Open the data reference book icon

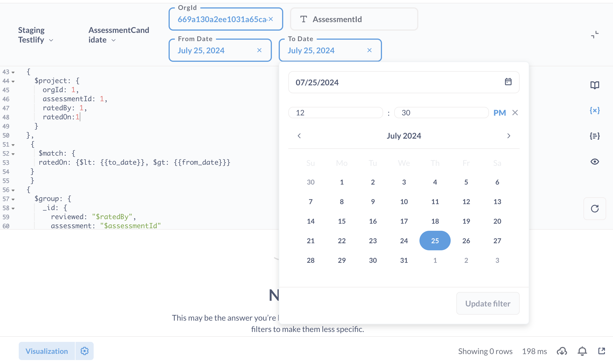coord(595,85)
